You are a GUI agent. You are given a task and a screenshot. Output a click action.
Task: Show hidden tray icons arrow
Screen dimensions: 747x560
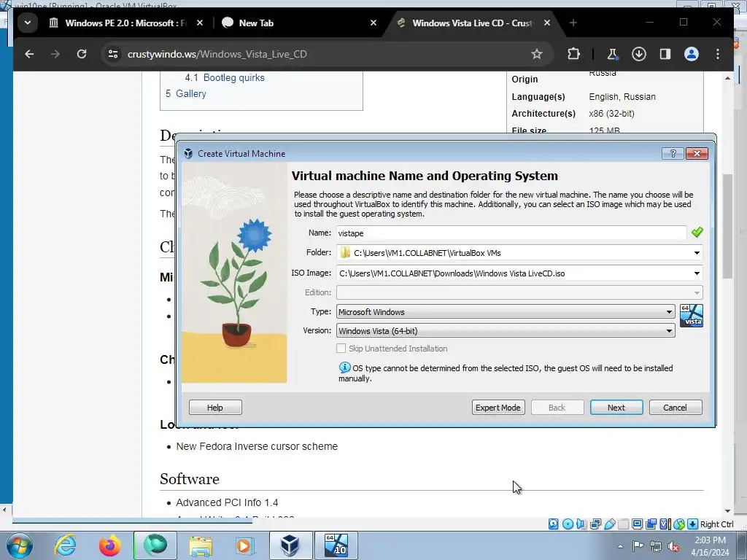point(620,546)
